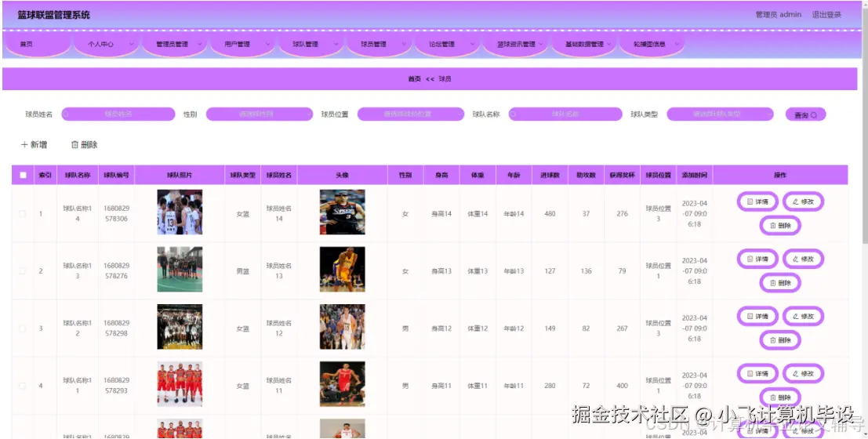Open the 性别 filter dropdown
This screenshot has width=868, height=439.
(260, 114)
